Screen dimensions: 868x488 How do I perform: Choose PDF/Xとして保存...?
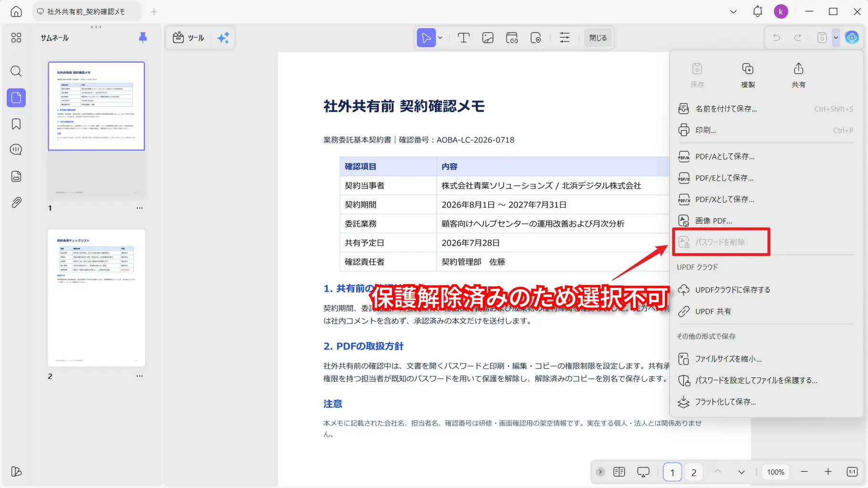(766, 199)
